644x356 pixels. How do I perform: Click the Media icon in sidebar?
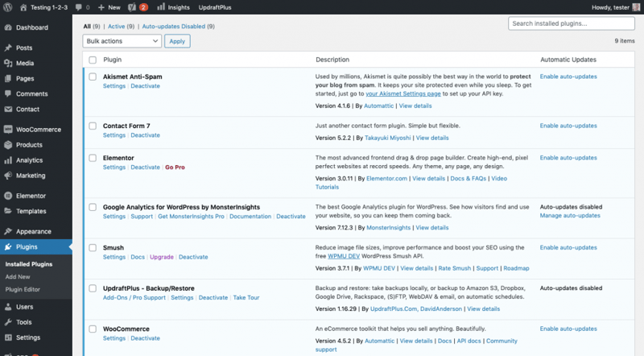pos(8,63)
